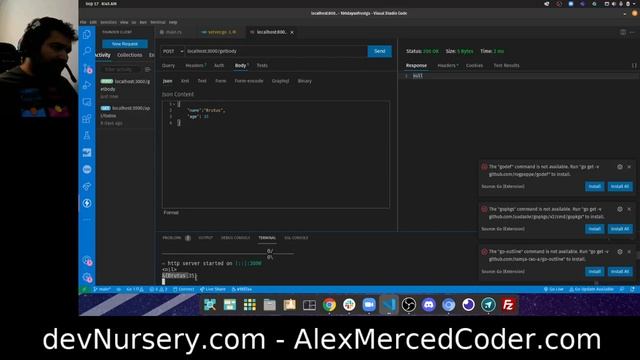Select the Auth request tab

pyautogui.click(x=219, y=65)
